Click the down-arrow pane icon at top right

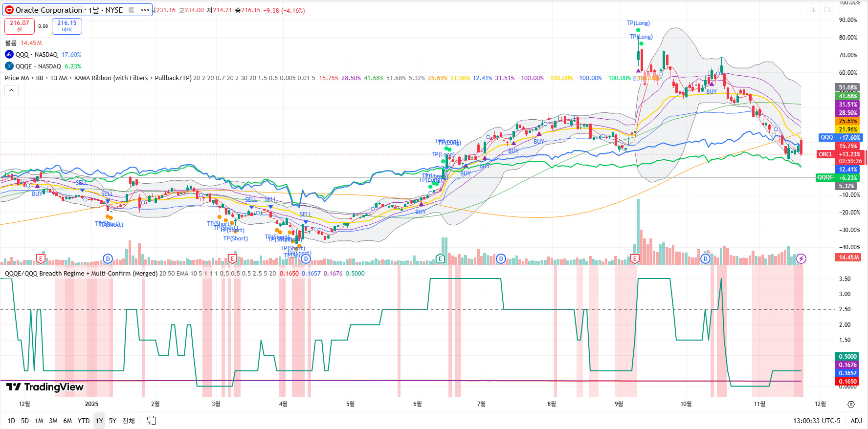[813, 9]
